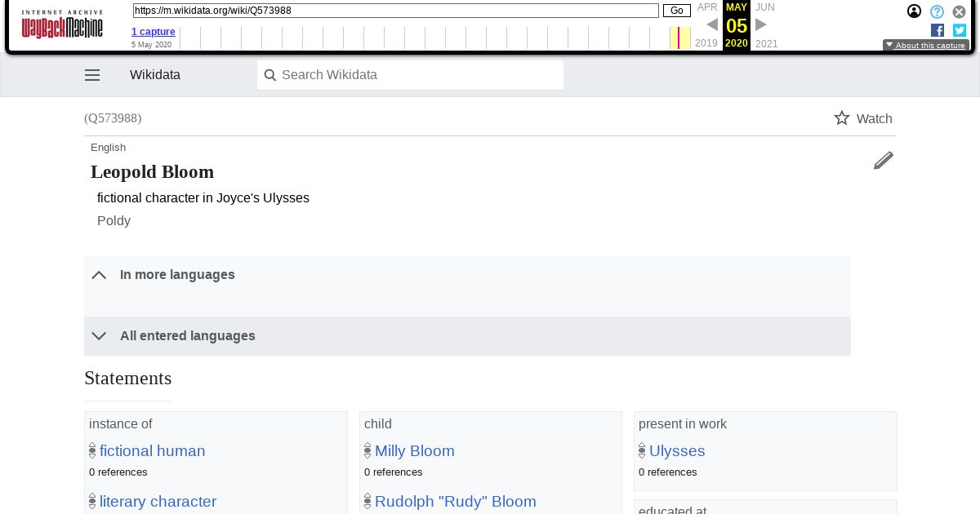Close the Wayback toolbar
Viewport: 980px width, 514px height.
point(960,11)
